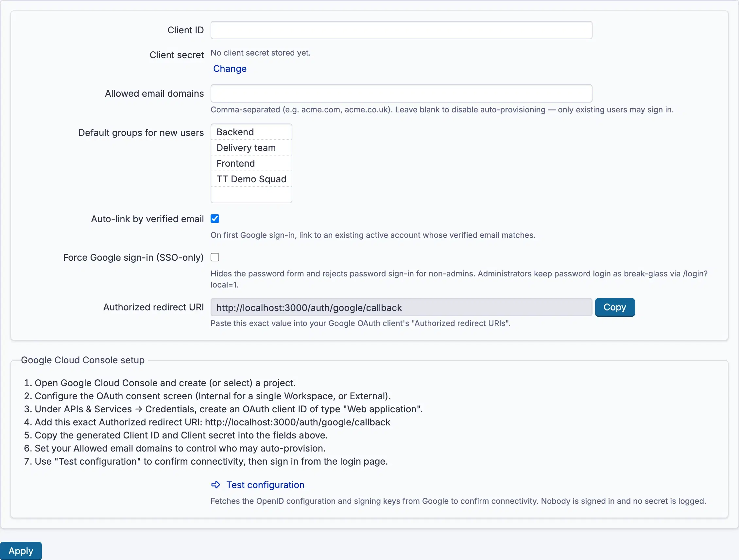Click the 'Force Google sign-in (SSO-only)' label
This screenshot has width=739, height=560.
[133, 258]
